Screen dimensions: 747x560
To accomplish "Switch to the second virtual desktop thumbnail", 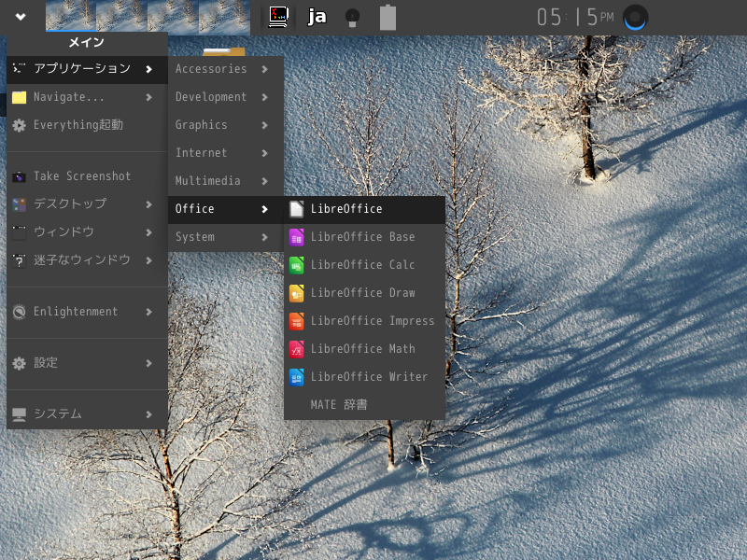I will [122, 16].
